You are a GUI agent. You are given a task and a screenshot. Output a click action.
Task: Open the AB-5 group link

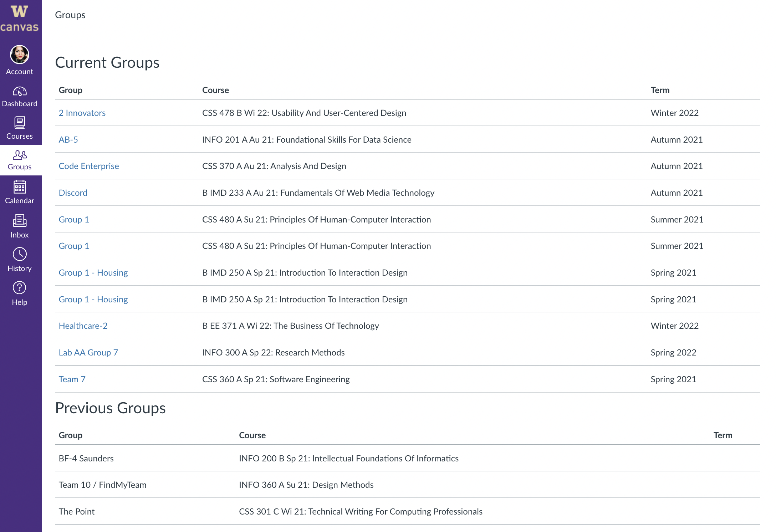(68, 140)
